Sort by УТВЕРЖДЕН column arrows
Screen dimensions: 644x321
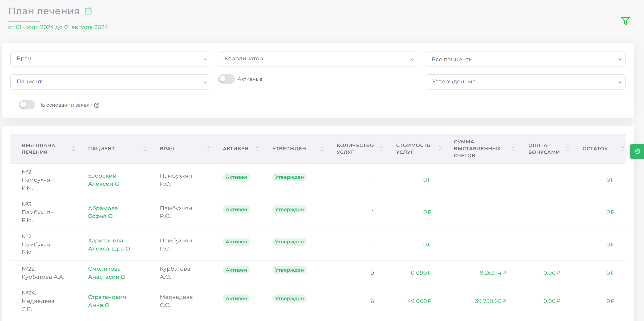322,149
